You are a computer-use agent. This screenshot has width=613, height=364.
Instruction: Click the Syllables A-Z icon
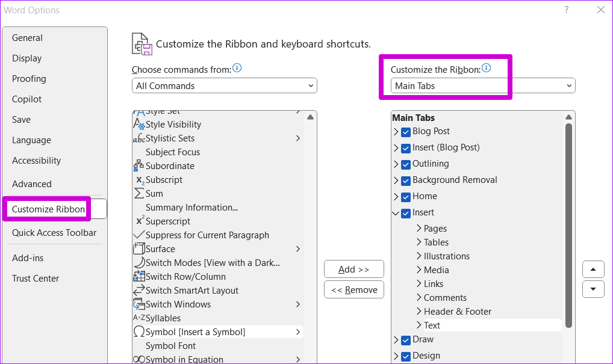pos(138,318)
